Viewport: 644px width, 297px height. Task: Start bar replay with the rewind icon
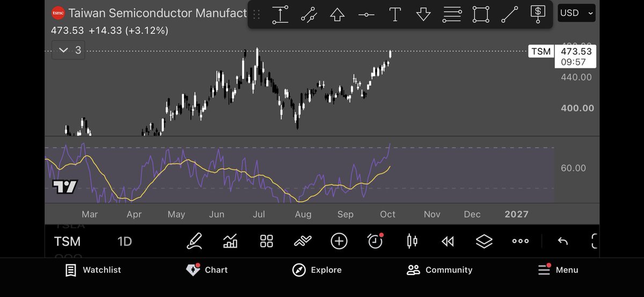pos(448,242)
